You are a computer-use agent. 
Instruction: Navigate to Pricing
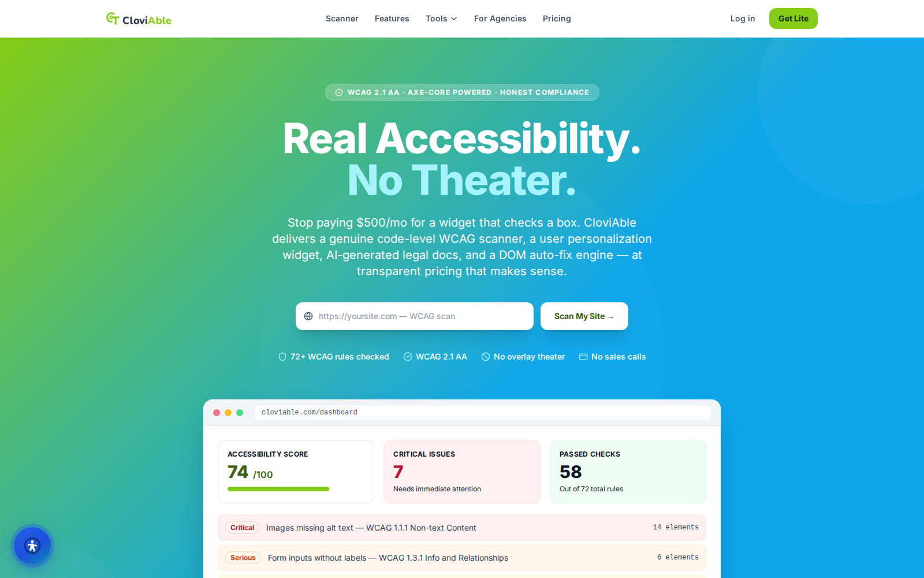[x=557, y=18]
